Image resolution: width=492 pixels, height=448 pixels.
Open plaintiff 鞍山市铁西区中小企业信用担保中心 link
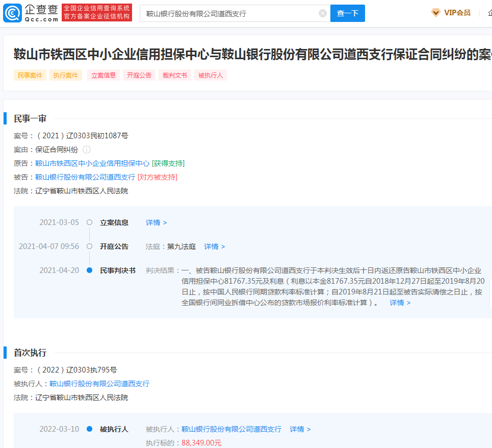(92, 163)
